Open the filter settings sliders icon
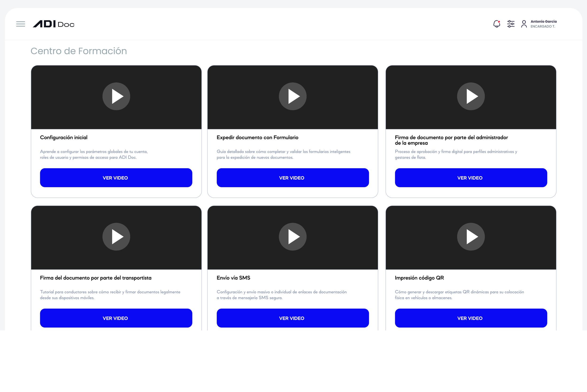This screenshot has width=587, height=392. (510, 24)
